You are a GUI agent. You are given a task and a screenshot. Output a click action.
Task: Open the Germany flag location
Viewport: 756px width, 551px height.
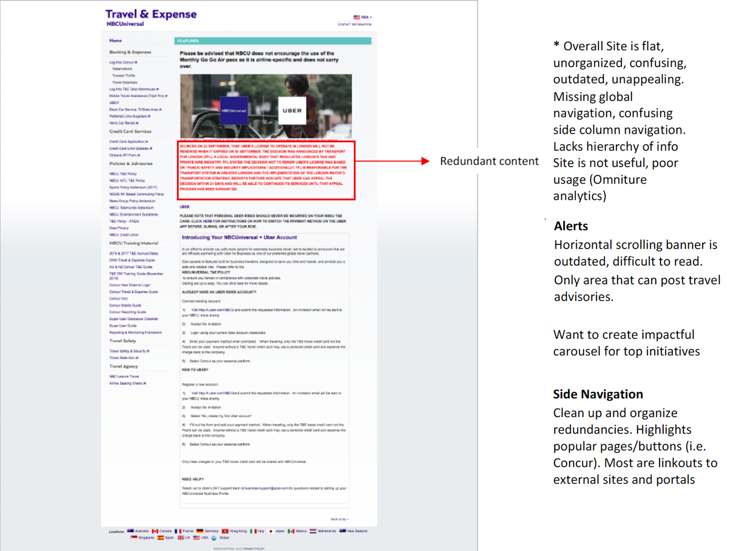tap(208, 531)
